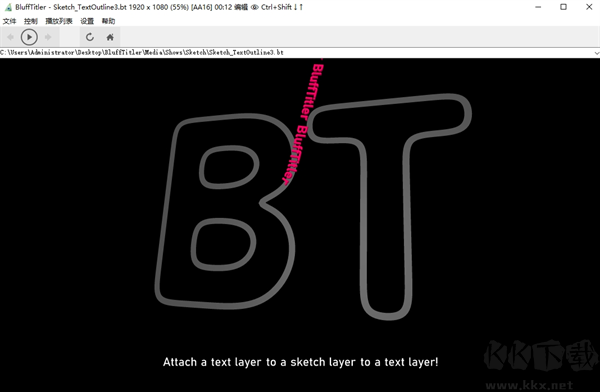Open the 帮助 menu
This screenshot has height=392, width=600.
pos(108,21)
